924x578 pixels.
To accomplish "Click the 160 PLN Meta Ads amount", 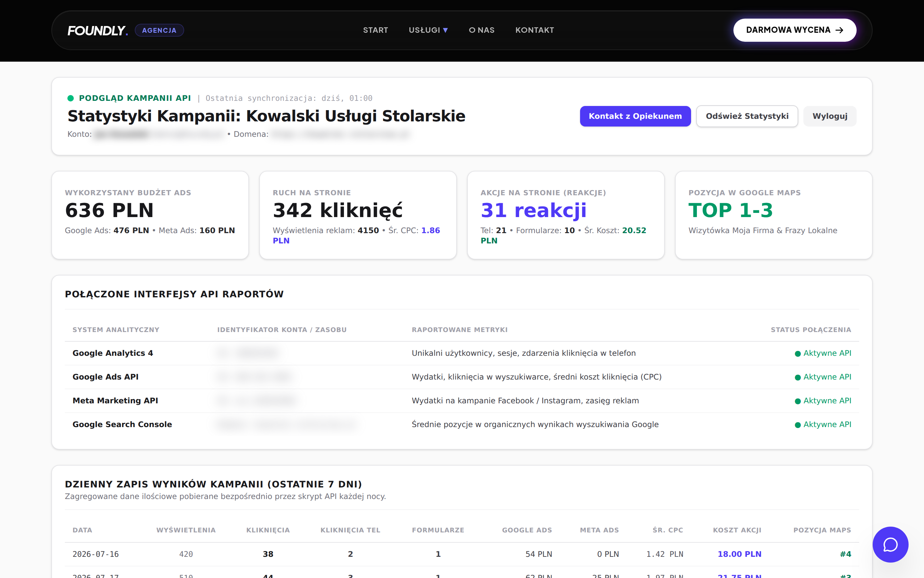I will click(217, 231).
